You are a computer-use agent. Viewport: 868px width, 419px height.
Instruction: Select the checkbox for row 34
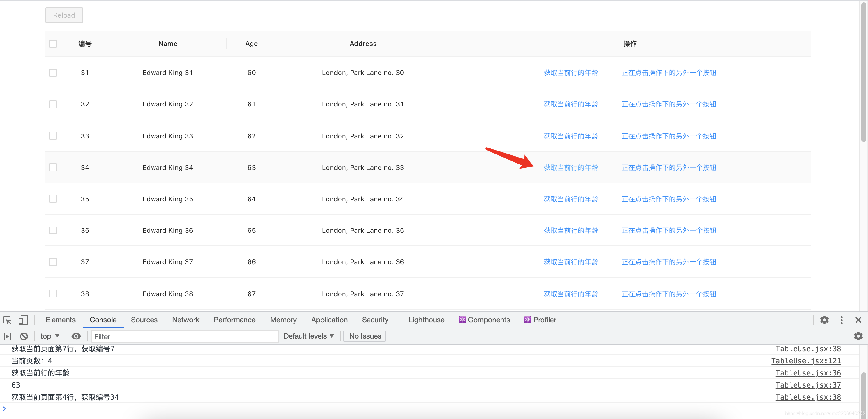pos(53,167)
